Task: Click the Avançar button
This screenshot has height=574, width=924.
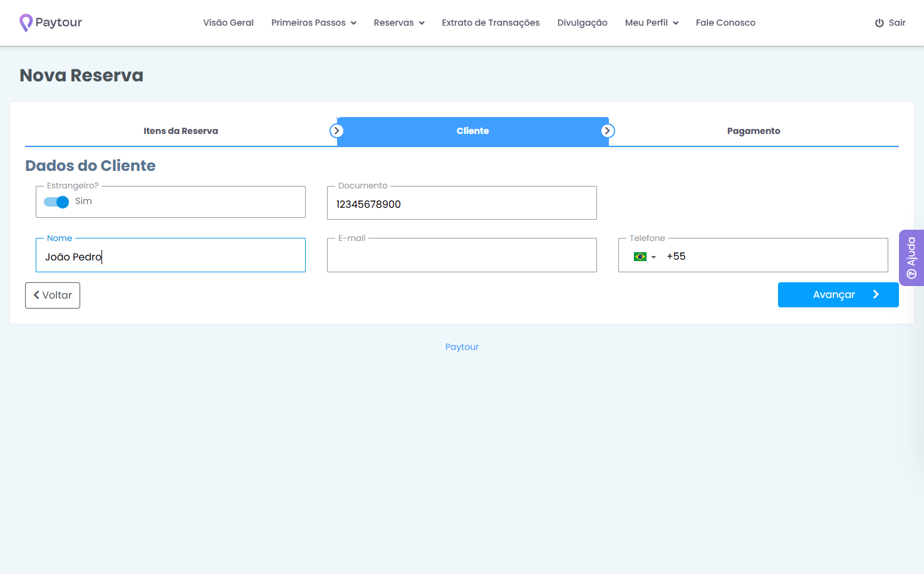Action: click(x=838, y=295)
